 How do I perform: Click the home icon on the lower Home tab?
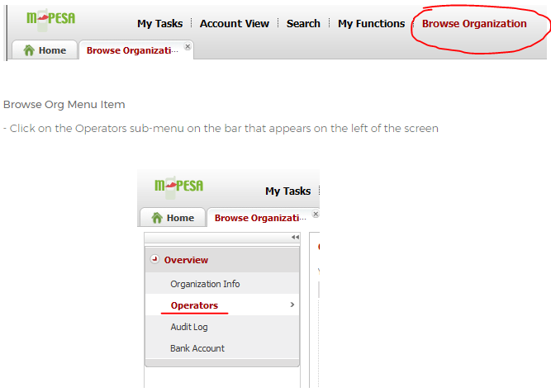click(156, 218)
